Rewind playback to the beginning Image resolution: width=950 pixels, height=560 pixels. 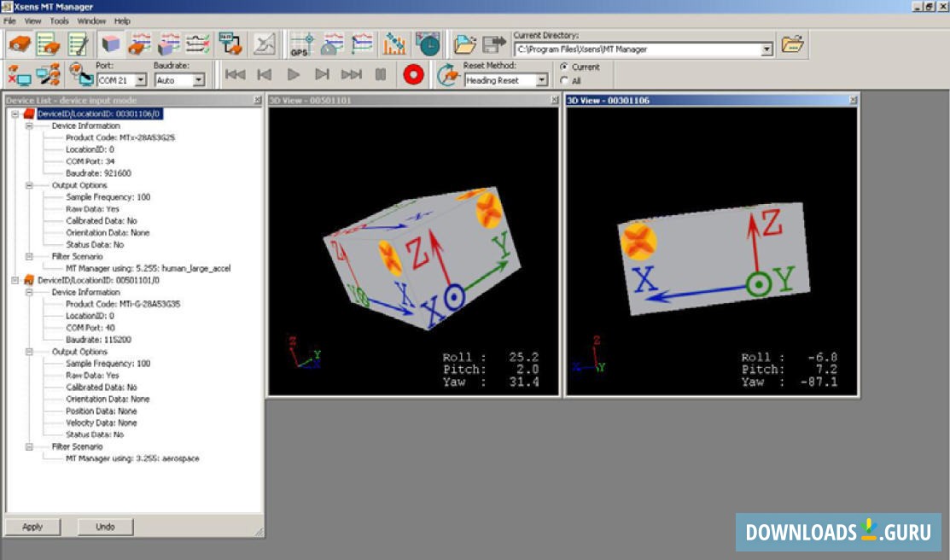coord(235,74)
